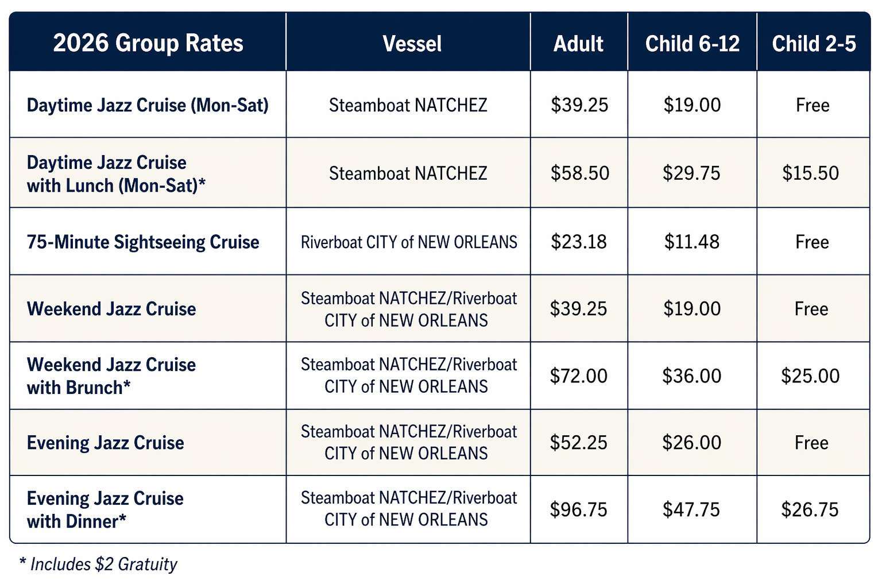Click the "Weekend Jazz Cruise with Brunch" label
The height and width of the screenshot is (588, 882).
[x=111, y=376]
